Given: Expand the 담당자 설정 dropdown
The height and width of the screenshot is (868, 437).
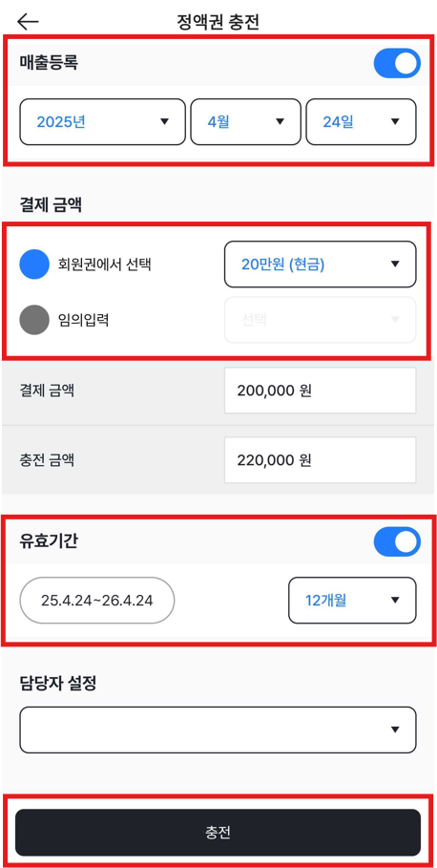Looking at the screenshot, I should (x=218, y=730).
